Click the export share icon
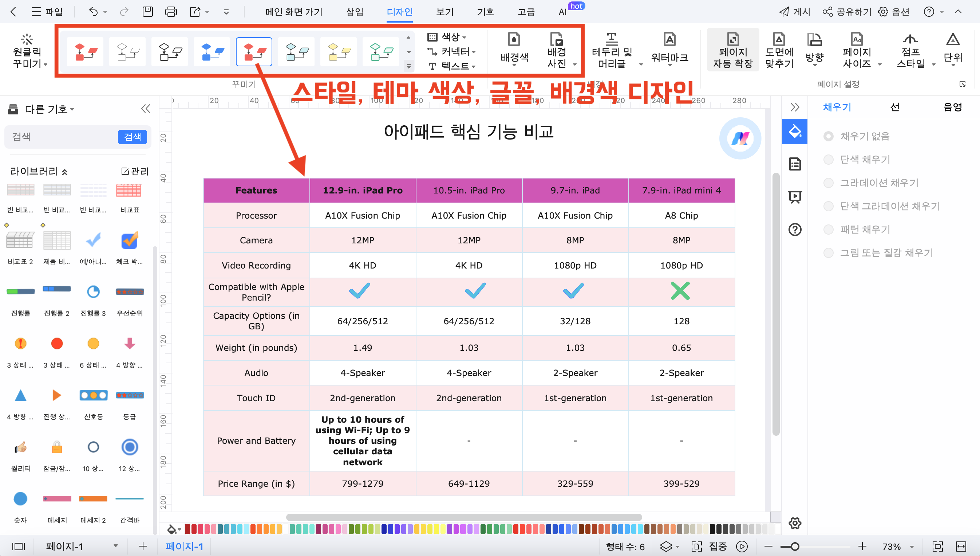Image resolution: width=980 pixels, height=556 pixels. click(195, 11)
